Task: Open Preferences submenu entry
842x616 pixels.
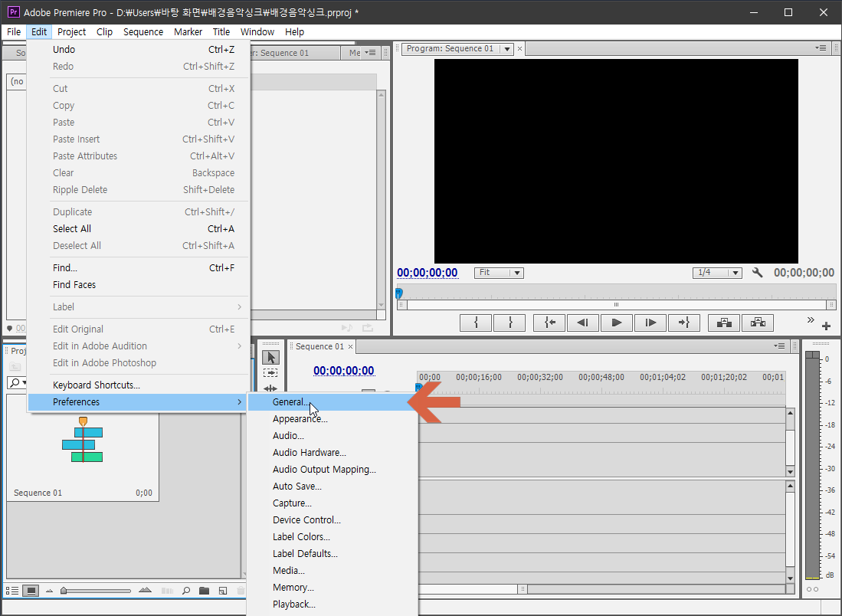Action: coord(139,401)
